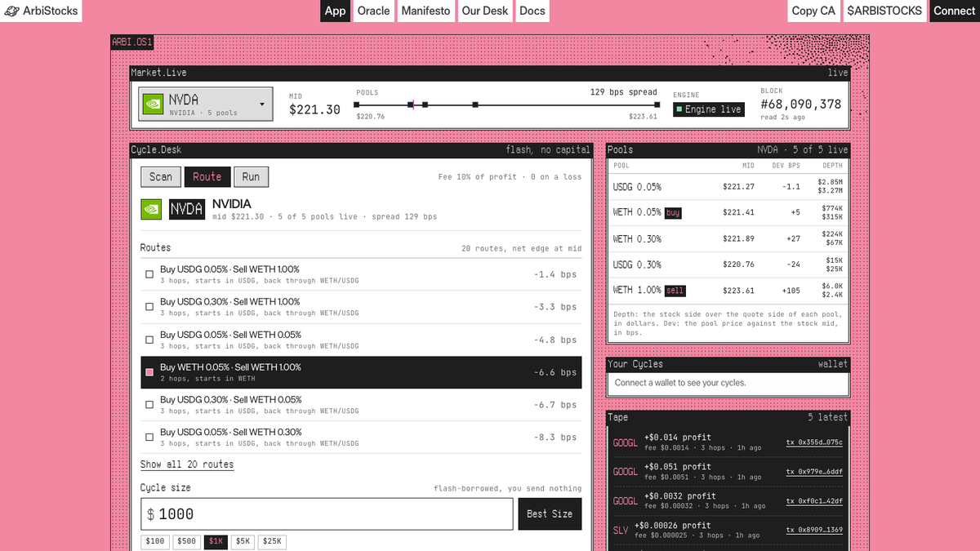Click the buy tag on WETH 0.05% pool
The height and width of the screenshot is (551, 980).
click(x=673, y=213)
